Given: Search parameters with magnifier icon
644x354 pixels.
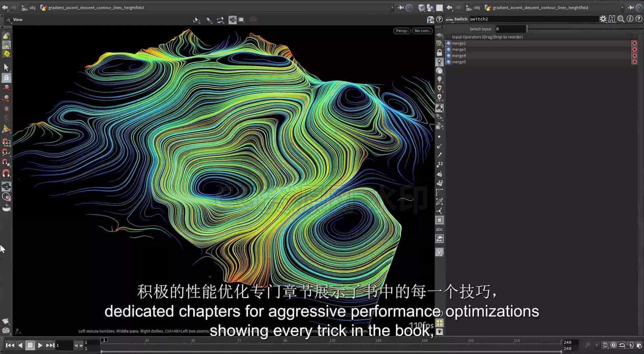Looking at the screenshot, I should [x=621, y=19].
